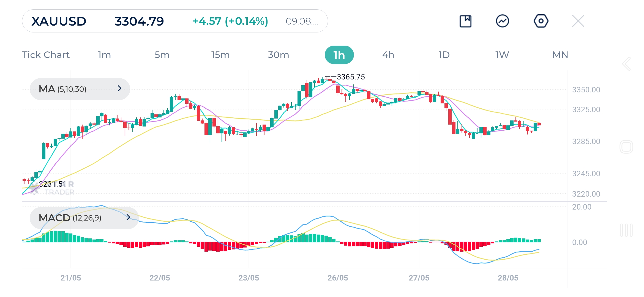
Task: Open the saved chart templates icon
Action: 466,21
